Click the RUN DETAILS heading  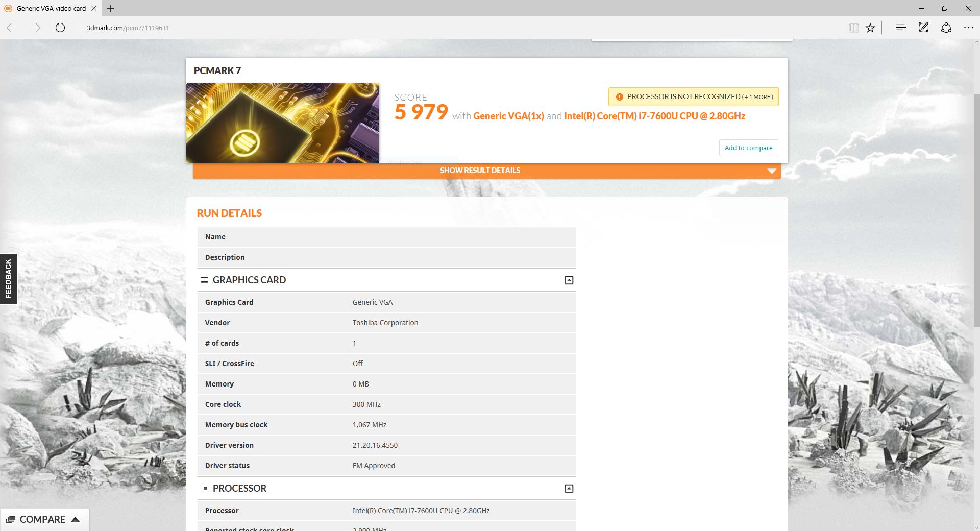click(x=229, y=213)
